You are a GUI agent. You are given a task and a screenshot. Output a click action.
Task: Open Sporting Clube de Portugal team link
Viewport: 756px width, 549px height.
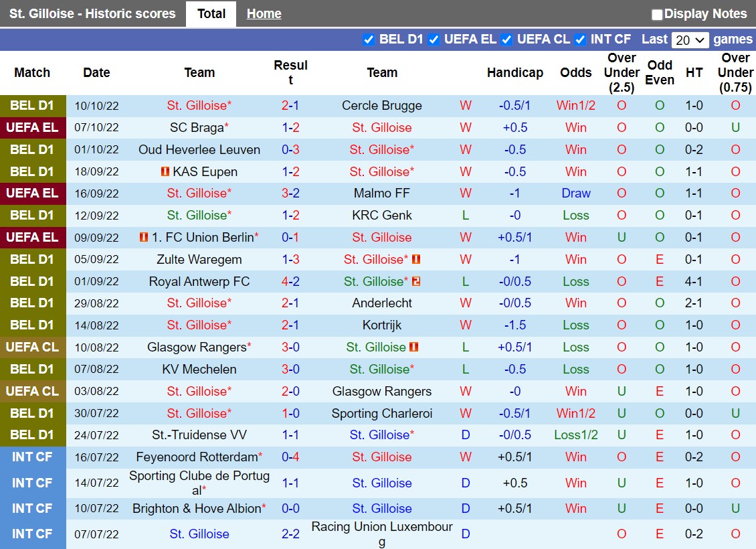click(199, 483)
